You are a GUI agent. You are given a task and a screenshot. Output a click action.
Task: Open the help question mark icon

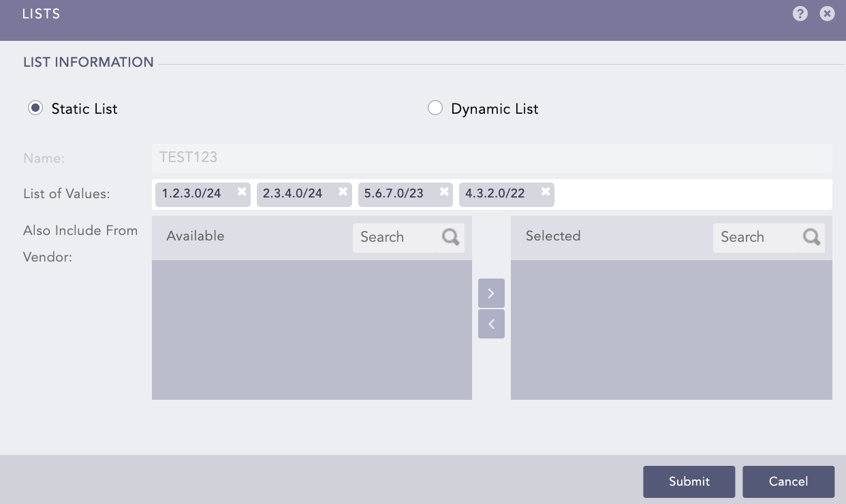click(x=800, y=14)
